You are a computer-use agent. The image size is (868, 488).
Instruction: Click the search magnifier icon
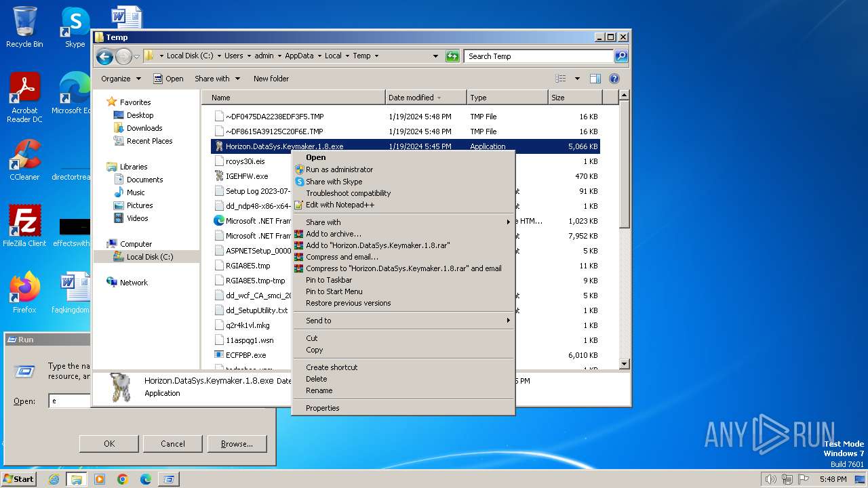(620, 56)
